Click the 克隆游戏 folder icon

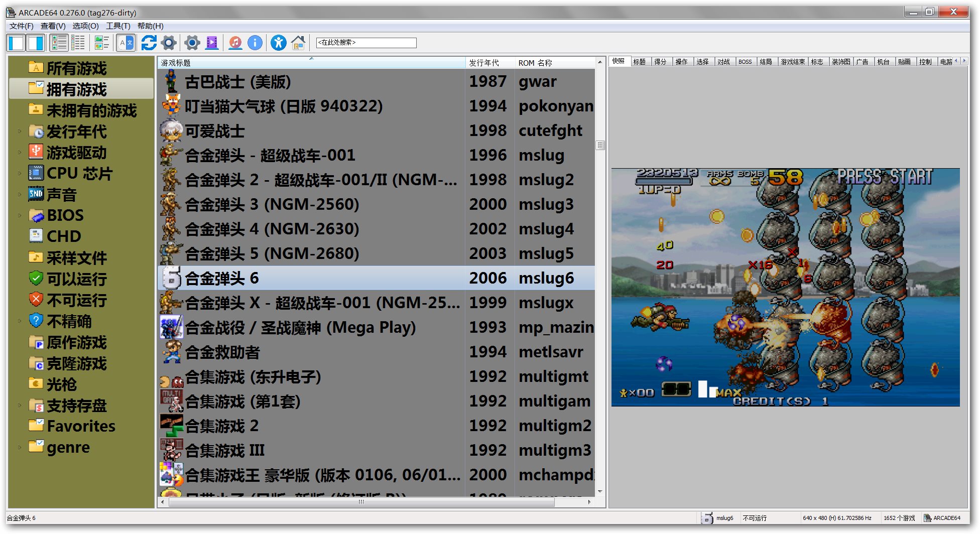(36, 363)
